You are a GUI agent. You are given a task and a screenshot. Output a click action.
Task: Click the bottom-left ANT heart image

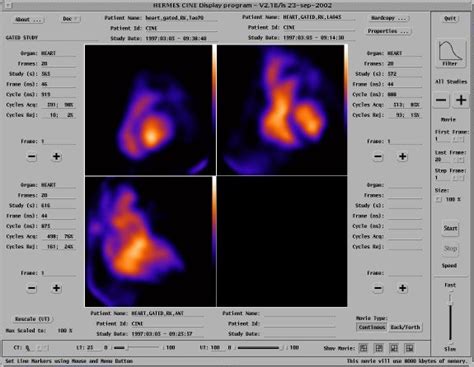[x=148, y=241]
